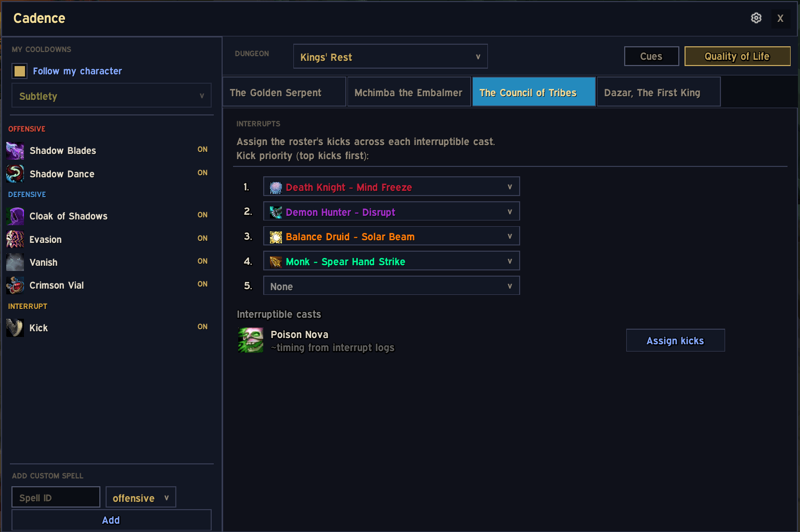Viewport: 800px width, 532px height.
Task: Open kick priority 2 Demon Hunter dropdown
Action: (x=392, y=212)
